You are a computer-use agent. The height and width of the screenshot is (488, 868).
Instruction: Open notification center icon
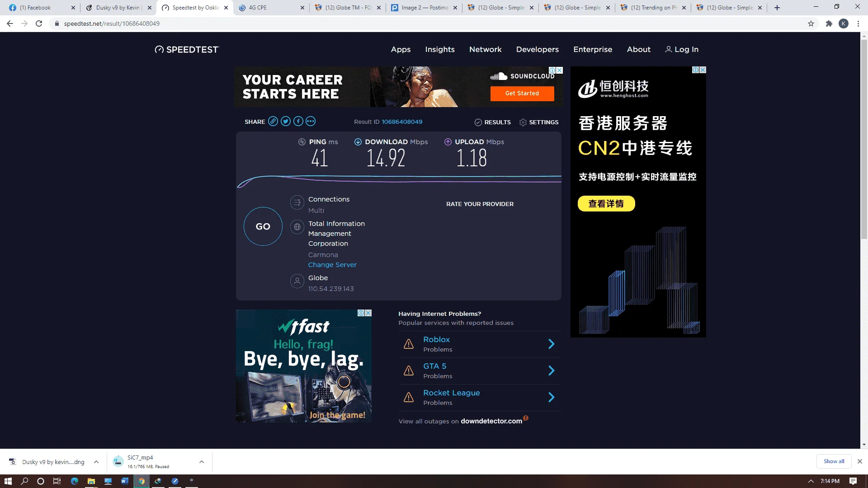tap(853, 481)
